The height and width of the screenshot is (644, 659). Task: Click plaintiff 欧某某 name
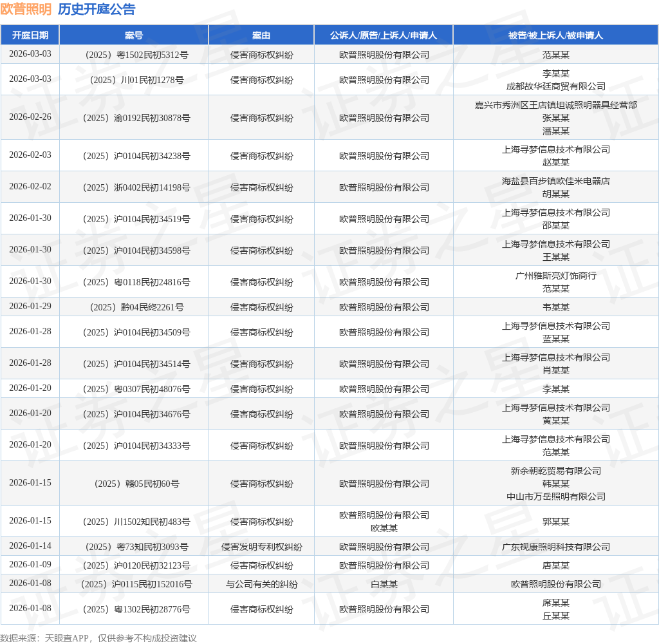pos(384,528)
